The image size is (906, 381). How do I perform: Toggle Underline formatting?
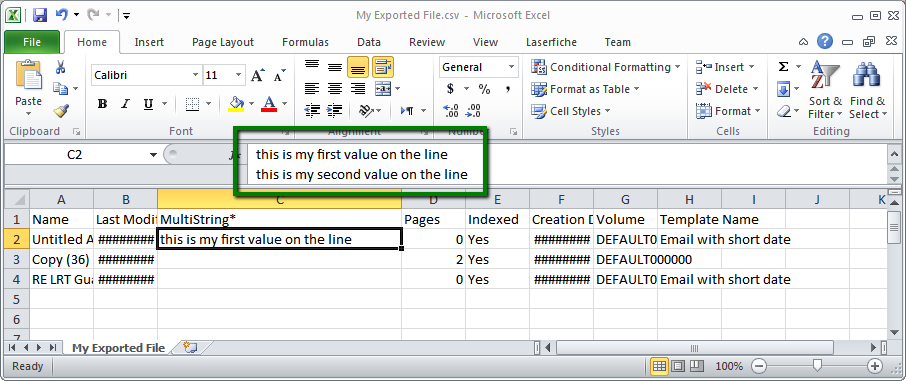click(x=148, y=105)
